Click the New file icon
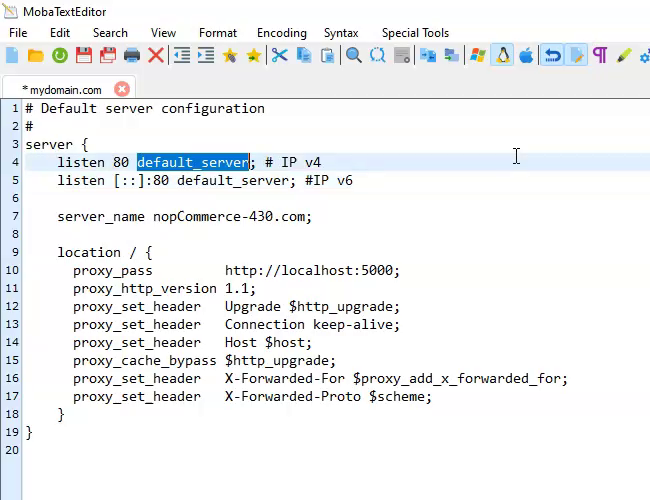The image size is (650, 500). tap(12, 56)
